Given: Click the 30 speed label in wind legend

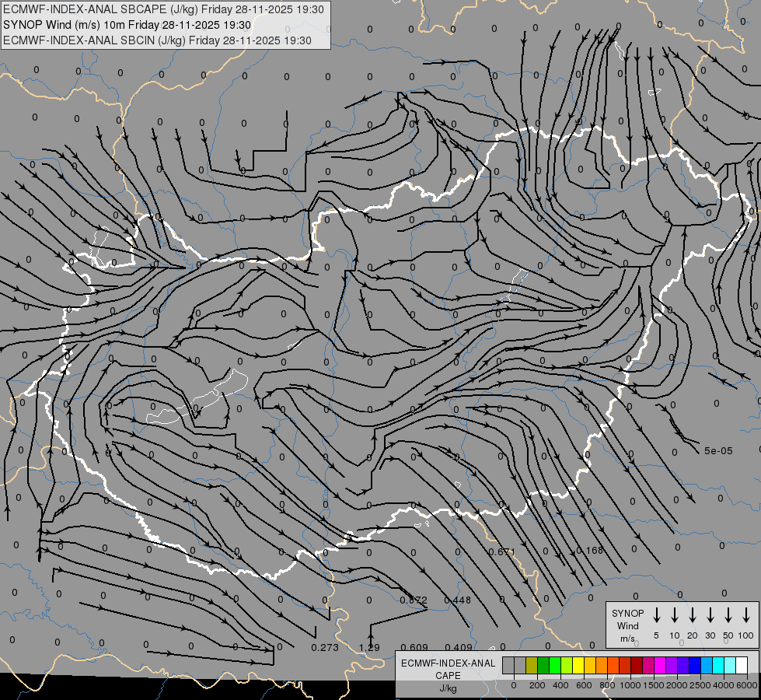Looking at the screenshot, I should click(710, 635).
